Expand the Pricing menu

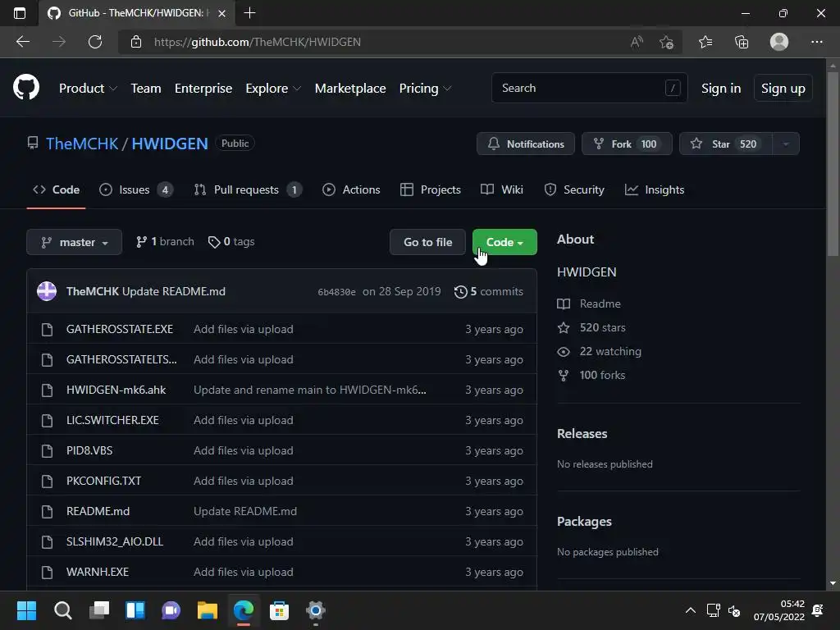[426, 89]
